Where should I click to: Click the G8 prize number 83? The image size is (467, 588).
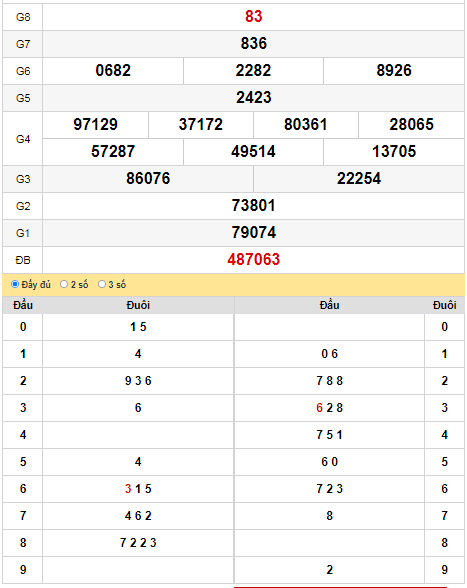click(x=254, y=16)
